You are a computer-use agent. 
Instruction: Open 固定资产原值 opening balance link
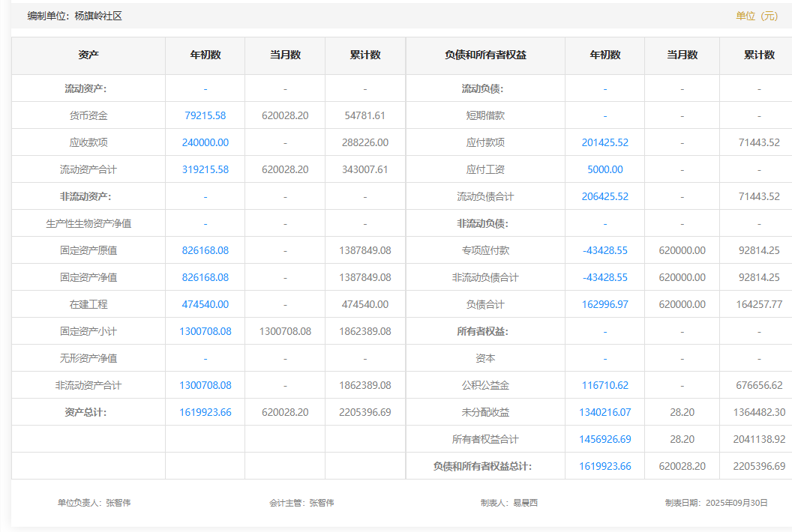(x=205, y=250)
